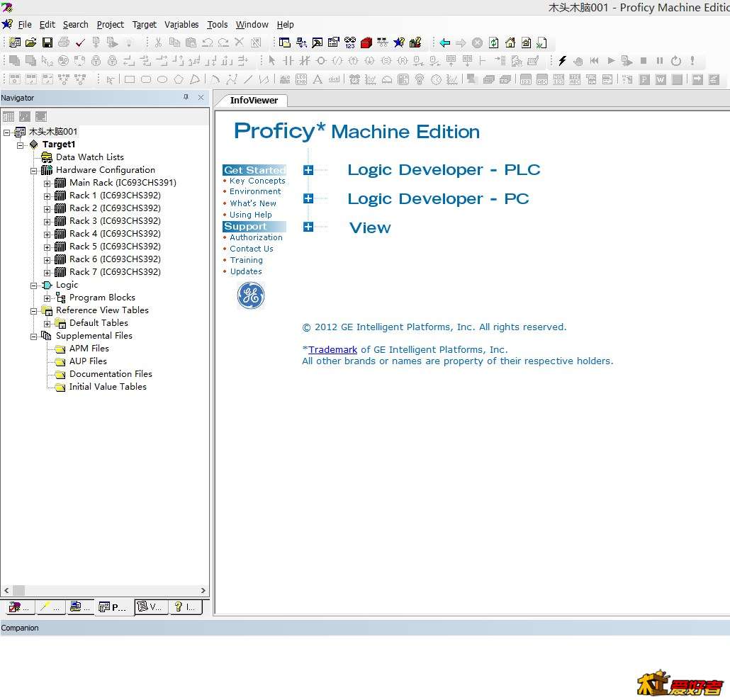This screenshot has width=730, height=700.
Task: Collapse Hardware Configuration node
Action: tap(33, 171)
